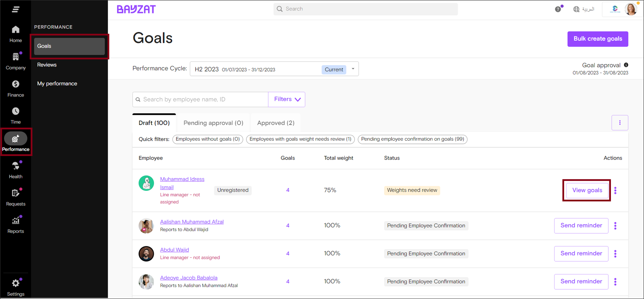The width and height of the screenshot is (644, 299).
Task: Expand the Performance Cycle dropdown
Action: [353, 69]
